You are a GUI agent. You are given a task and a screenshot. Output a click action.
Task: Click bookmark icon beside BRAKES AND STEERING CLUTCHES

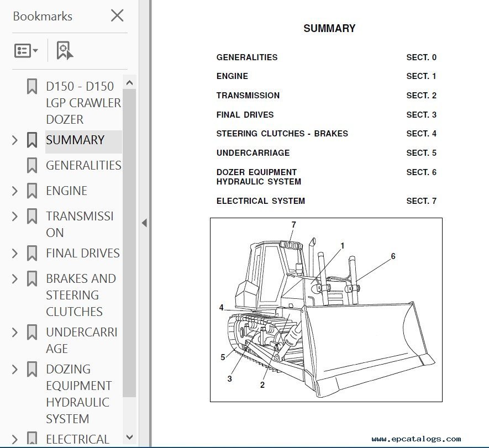32,279
